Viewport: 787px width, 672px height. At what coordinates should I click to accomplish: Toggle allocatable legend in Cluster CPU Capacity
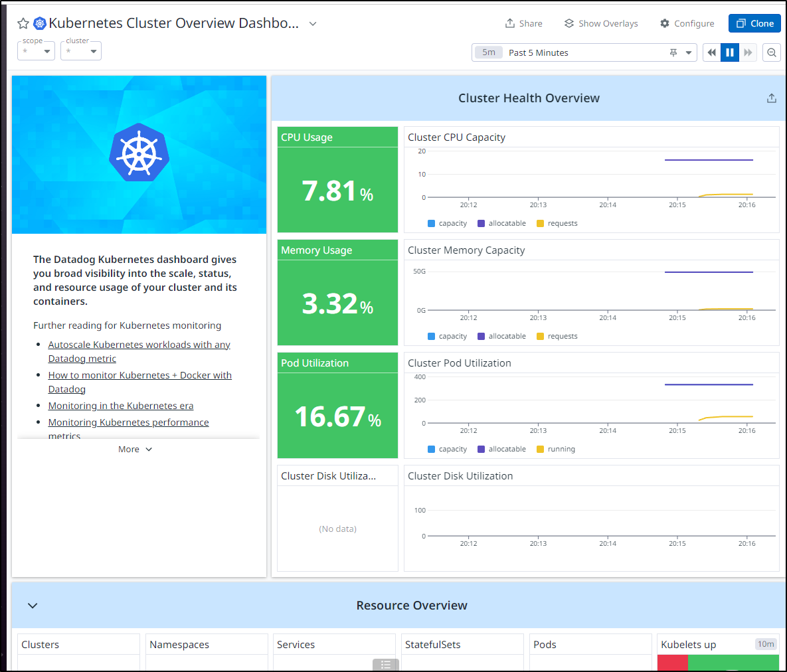click(502, 223)
